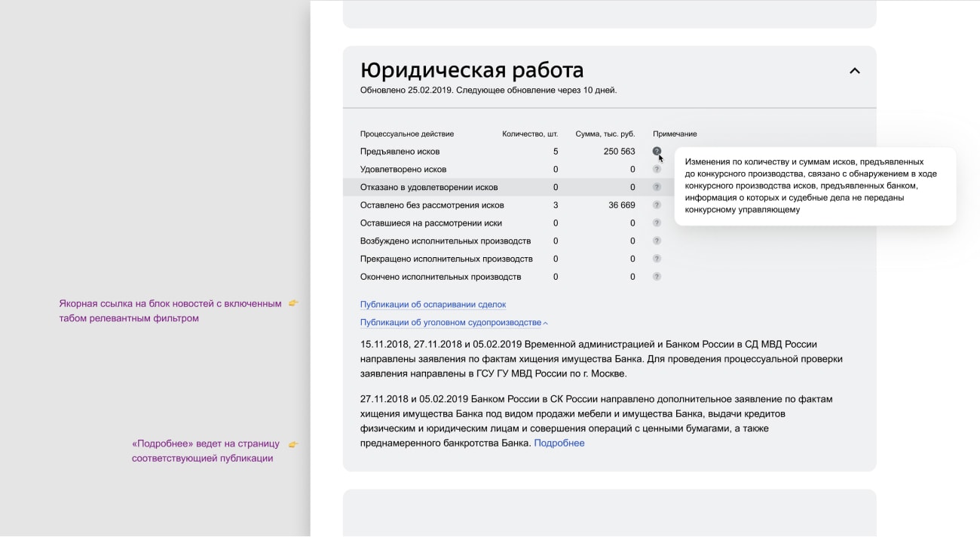Show the note for Окончено исполнительных производств
This screenshot has width=980, height=537.
click(x=657, y=277)
